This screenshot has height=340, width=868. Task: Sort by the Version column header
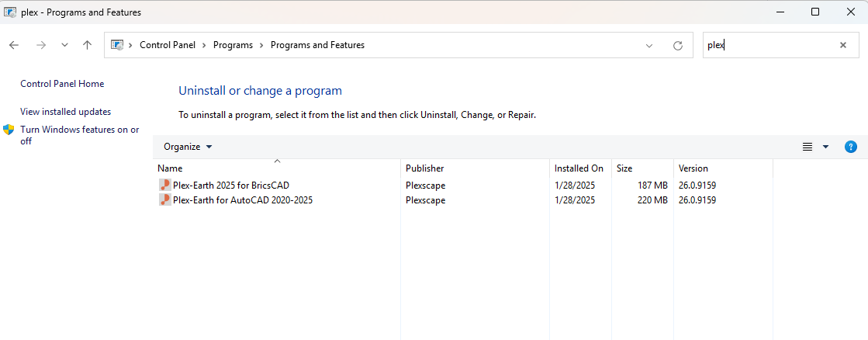(x=723, y=168)
